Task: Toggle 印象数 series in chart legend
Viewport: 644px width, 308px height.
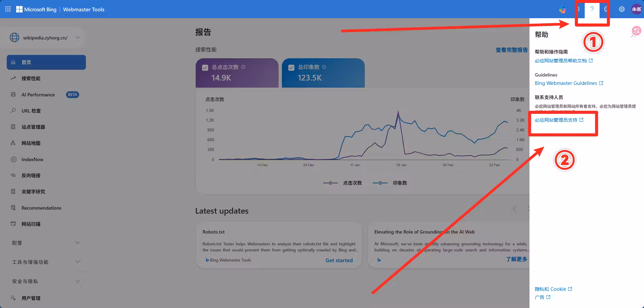Action: click(390, 183)
